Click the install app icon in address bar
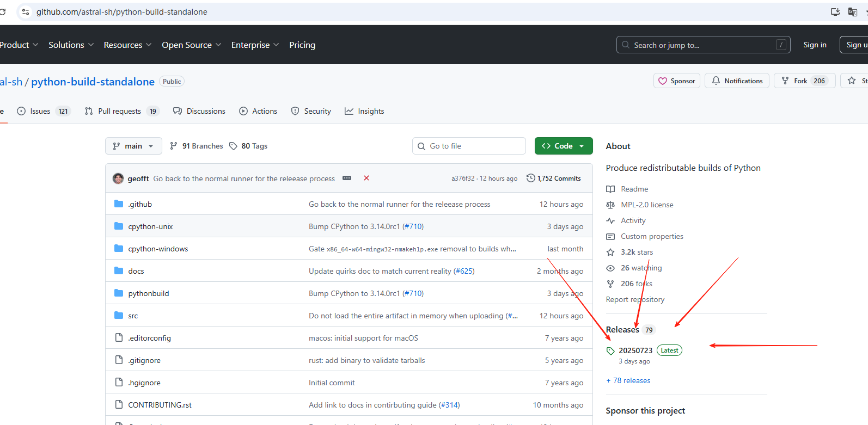868x425 pixels. [x=835, y=12]
